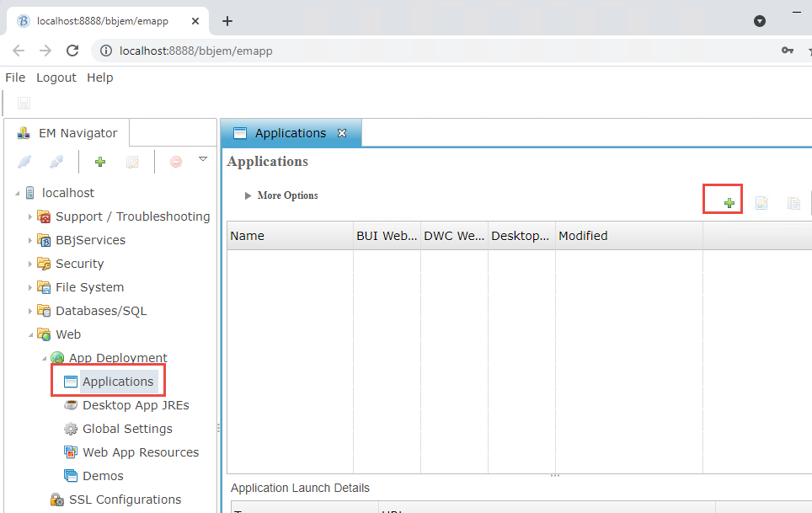812x513 pixels.
Task: Click the browser back arrow
Action: click(19, 51)
